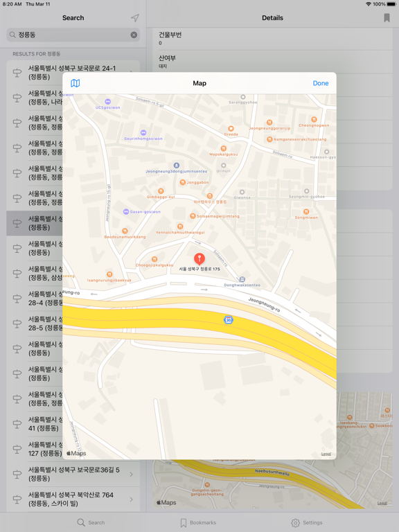
Task: Select the result row 41 (정릉동)
Action: (x=34, y=424)
